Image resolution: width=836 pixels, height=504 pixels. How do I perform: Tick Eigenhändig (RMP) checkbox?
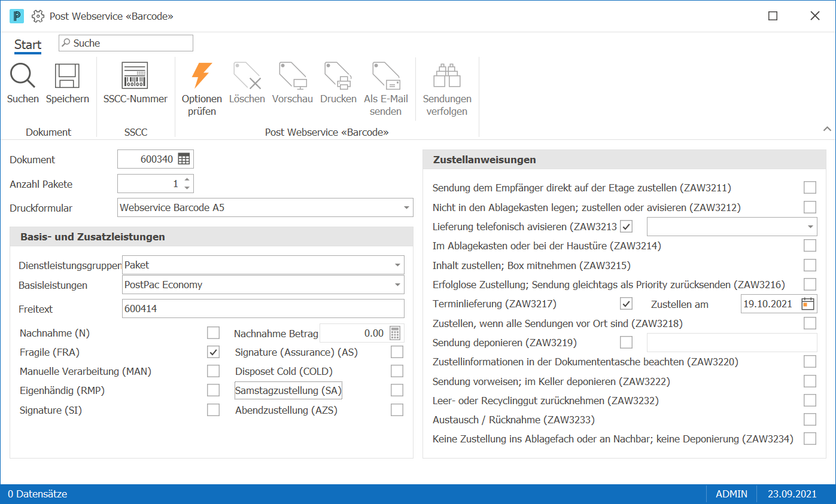(x=213, y=390)
